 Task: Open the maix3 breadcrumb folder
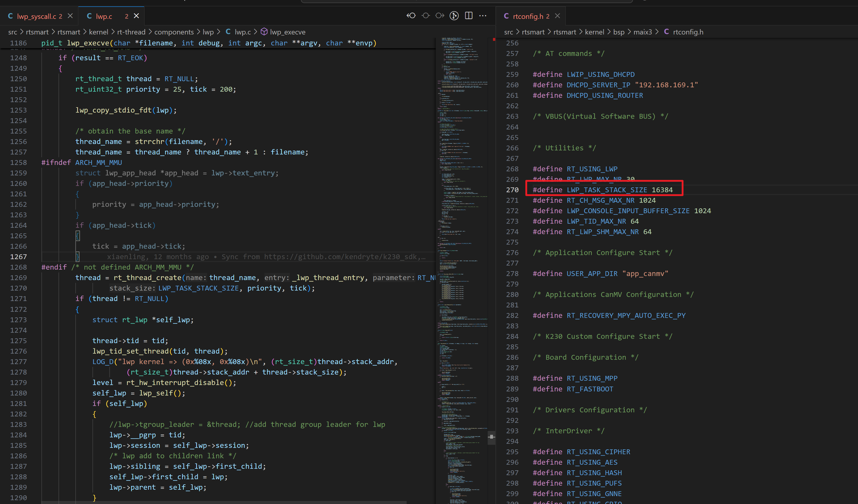click(x=642, y=32)
